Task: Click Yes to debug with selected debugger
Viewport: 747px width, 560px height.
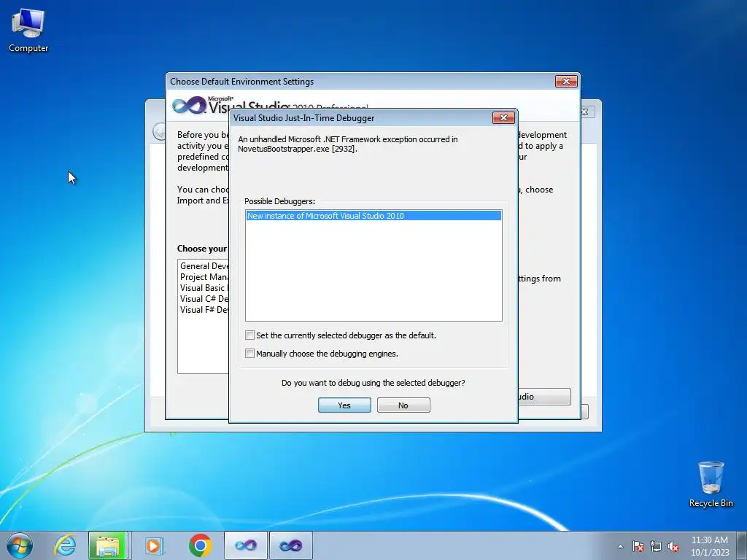Action: click(344, 405)
